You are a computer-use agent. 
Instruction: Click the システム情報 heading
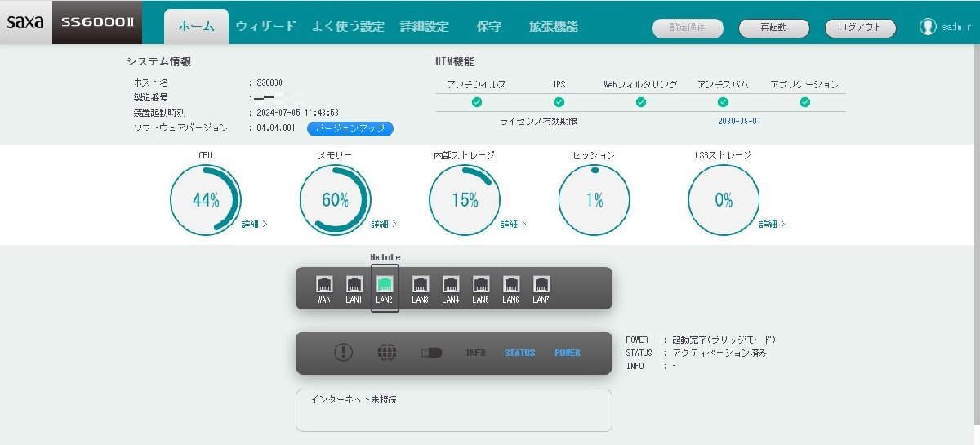[158, 62]
